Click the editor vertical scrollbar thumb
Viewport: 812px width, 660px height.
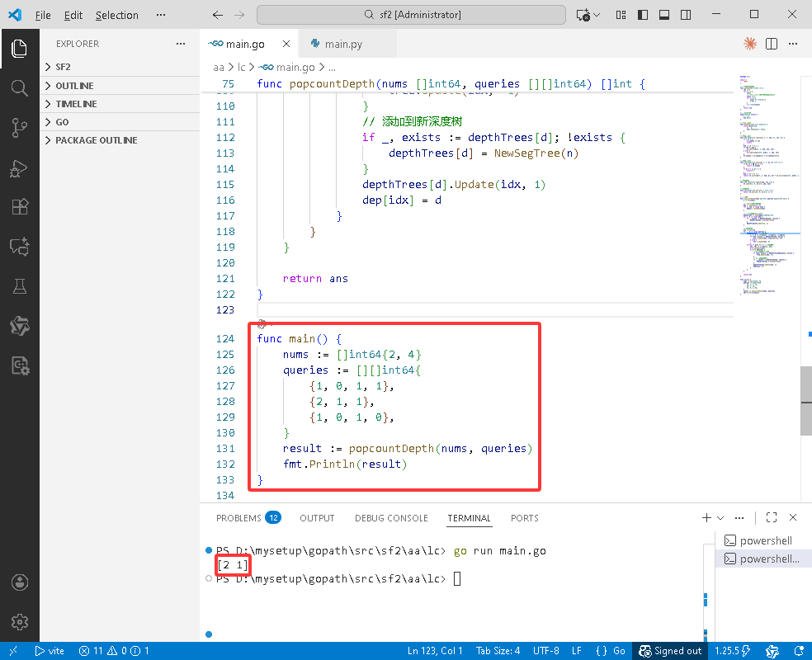(805, 401)
